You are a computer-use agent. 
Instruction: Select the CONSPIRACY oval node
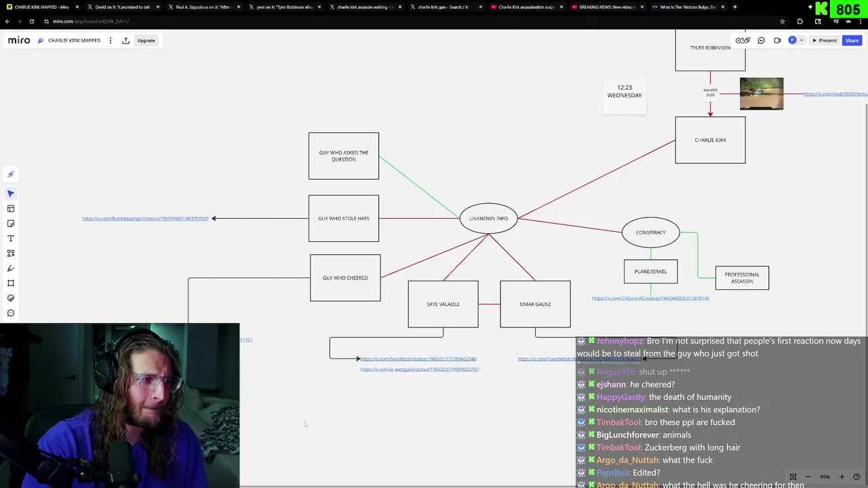pos(650,232)
